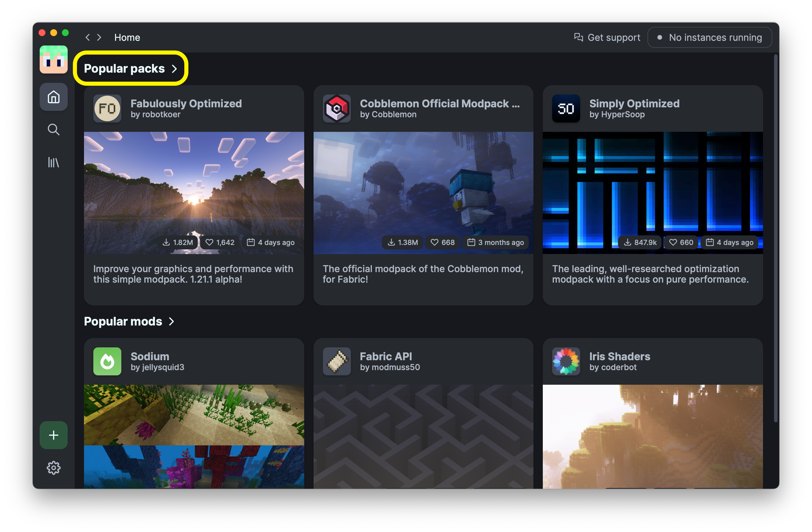The image size is (812, 532).
Task: Click author text by HyperSoop
Action: click(x=617, y=115)
